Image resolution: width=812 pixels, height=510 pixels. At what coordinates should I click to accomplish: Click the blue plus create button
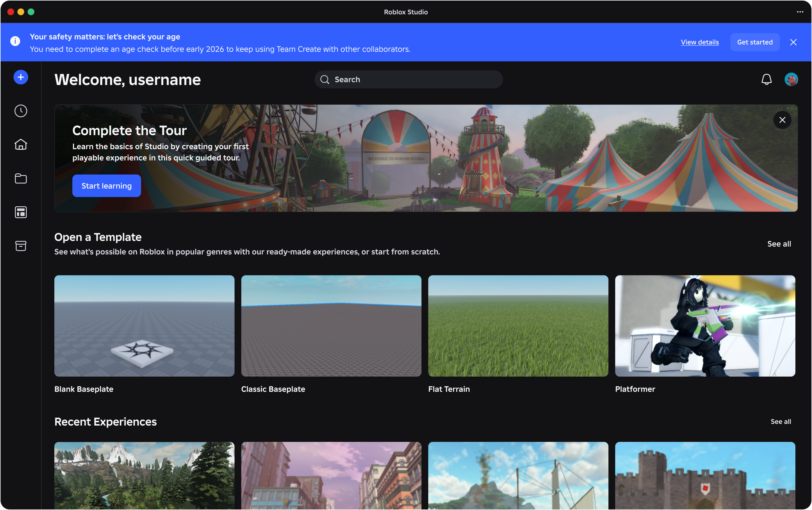(x=21, y=77)
